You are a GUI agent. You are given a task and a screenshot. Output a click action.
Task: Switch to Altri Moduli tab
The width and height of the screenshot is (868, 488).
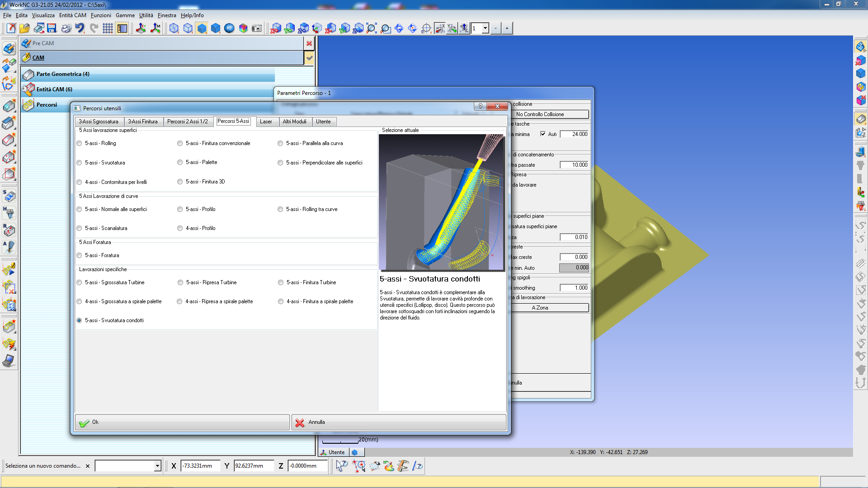point(295,122)
